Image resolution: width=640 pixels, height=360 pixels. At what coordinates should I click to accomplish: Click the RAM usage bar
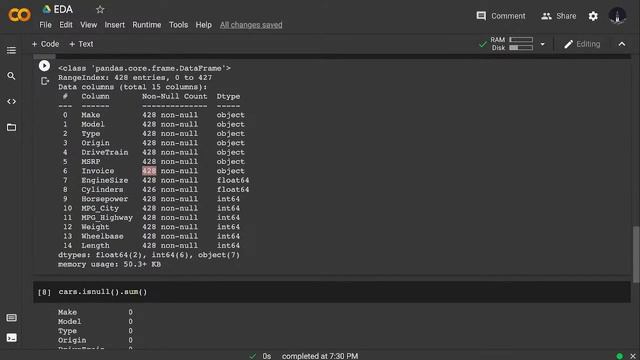coord(521,40)
